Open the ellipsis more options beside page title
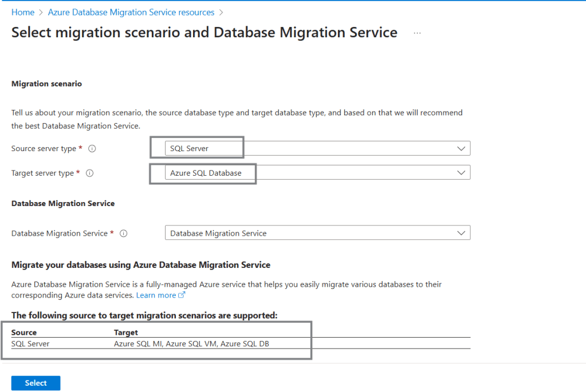Image resolution: width=586 pixels, height=392 pixels. pyautogui.click(x=417, y=33)
